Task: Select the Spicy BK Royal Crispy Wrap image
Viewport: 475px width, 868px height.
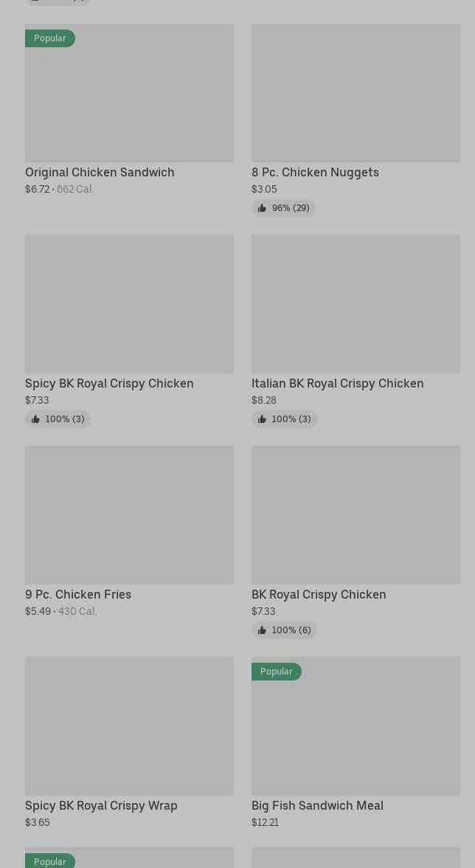Action: click(129, 726)
